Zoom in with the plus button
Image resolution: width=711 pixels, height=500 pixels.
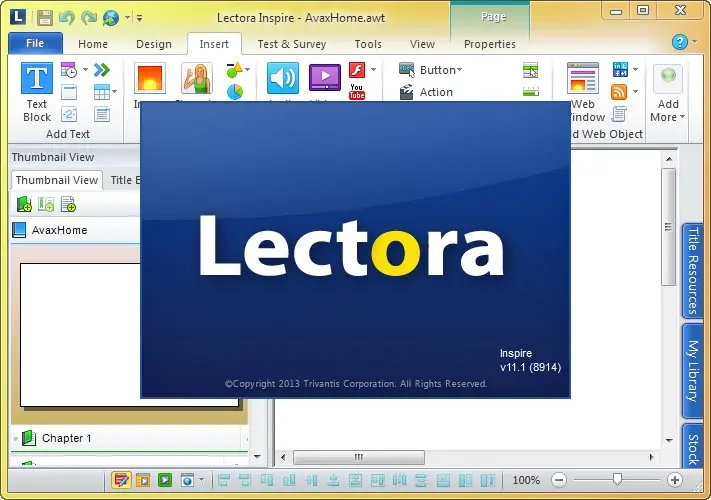pos(674,480)
